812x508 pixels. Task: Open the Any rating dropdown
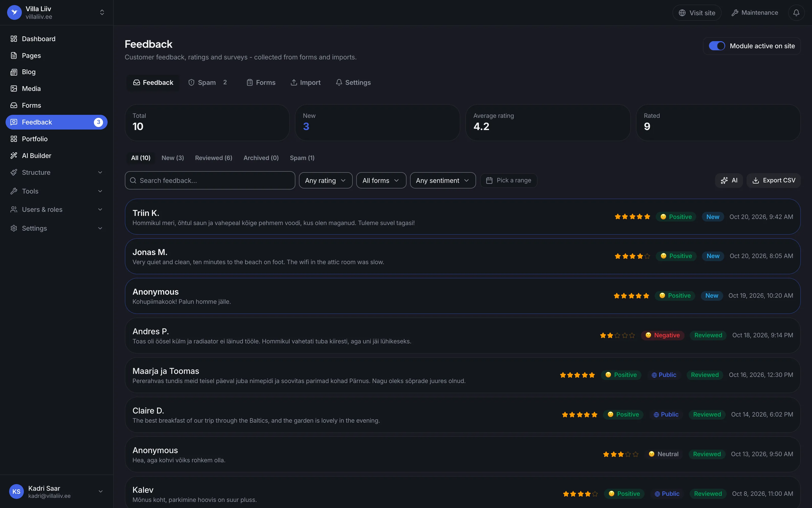[326, 180]
